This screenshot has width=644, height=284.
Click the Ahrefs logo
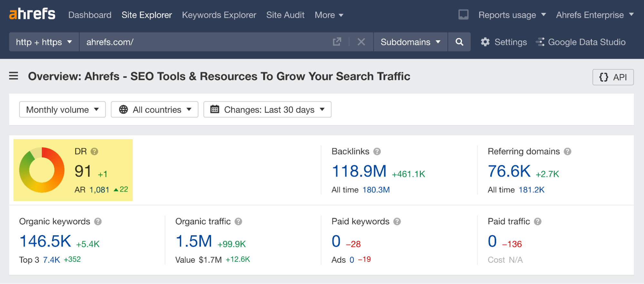32,15
